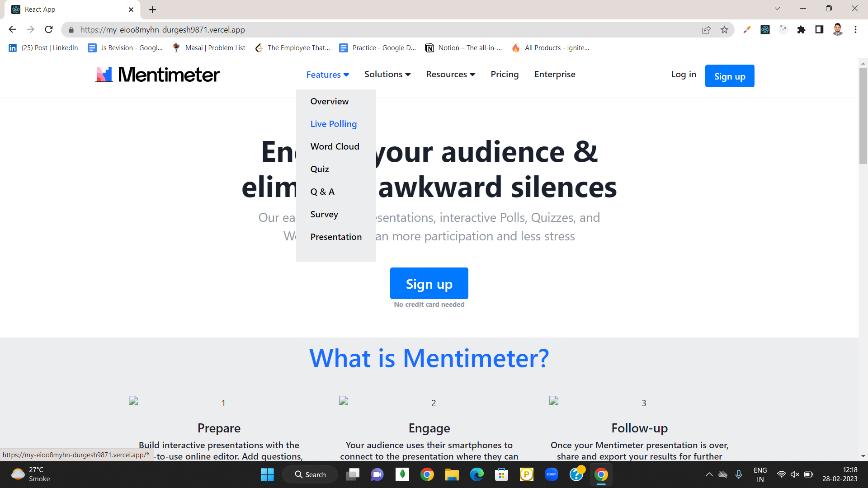Image resolution: width=868 pixels, height=488 pixels.
Task: Expand the Resources dropdown
Action: (450, 74)
